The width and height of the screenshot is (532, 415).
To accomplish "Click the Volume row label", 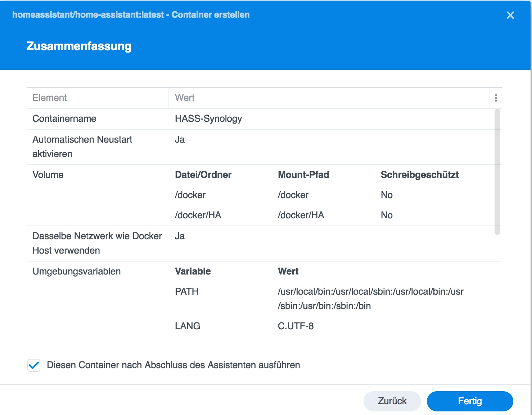I will point(48,175).
